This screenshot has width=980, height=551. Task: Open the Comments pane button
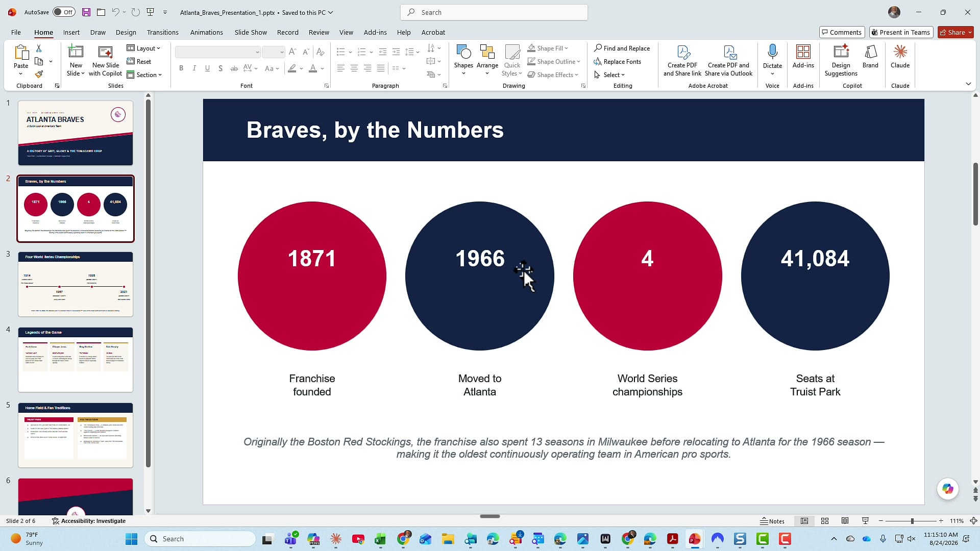click(842, 32)
